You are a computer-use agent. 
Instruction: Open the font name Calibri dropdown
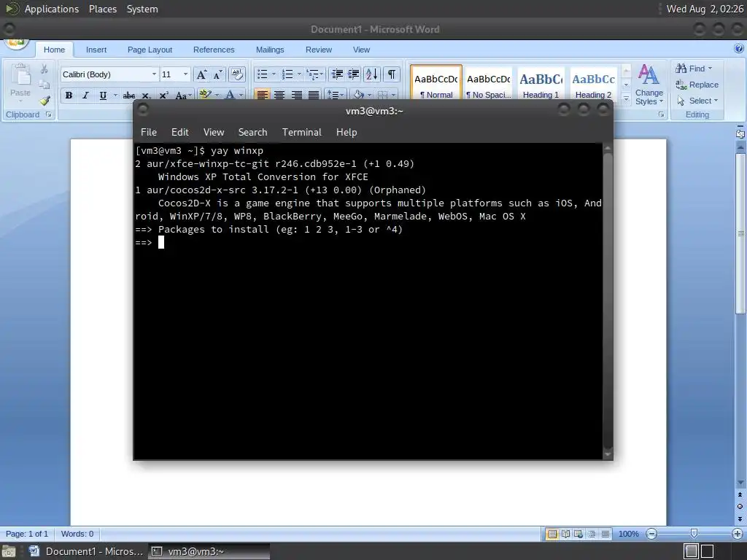154,74
